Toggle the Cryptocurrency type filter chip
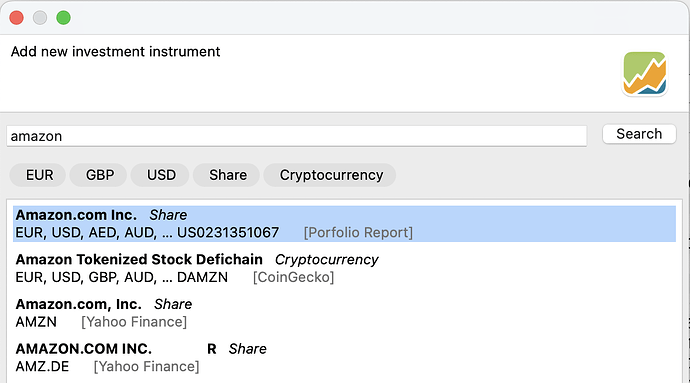The height and width of the screenshot is (383, 690). coord(330,175)
